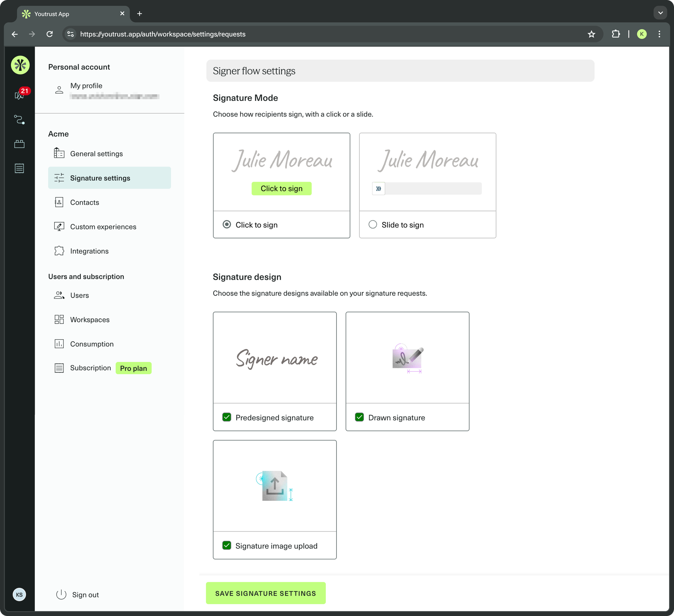The height and width of the screenshot is (616, 674).
Task: Click the Users people icon
Action: (59, 295)
